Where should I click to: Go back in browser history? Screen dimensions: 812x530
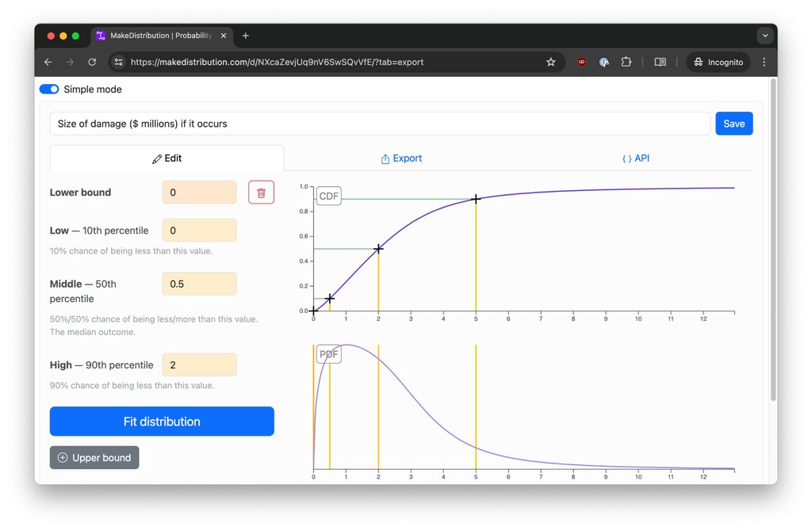(48, 62)
